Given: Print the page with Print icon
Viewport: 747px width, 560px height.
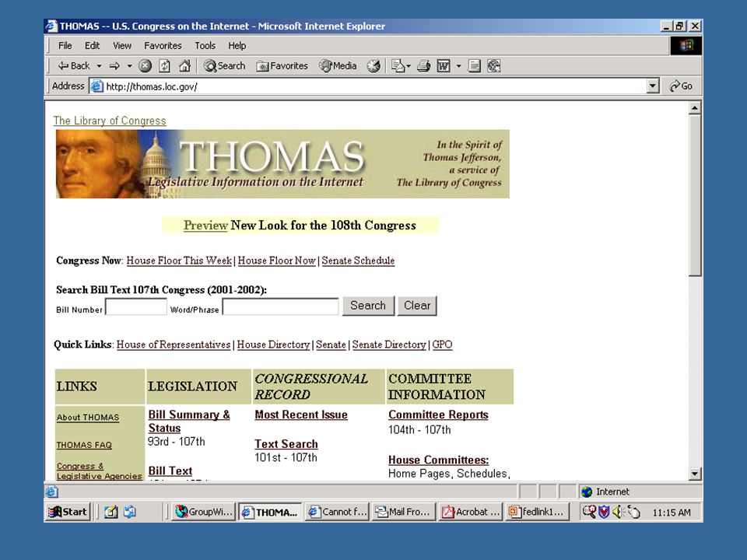Looking at the screenshot, I should click(423, 65).
